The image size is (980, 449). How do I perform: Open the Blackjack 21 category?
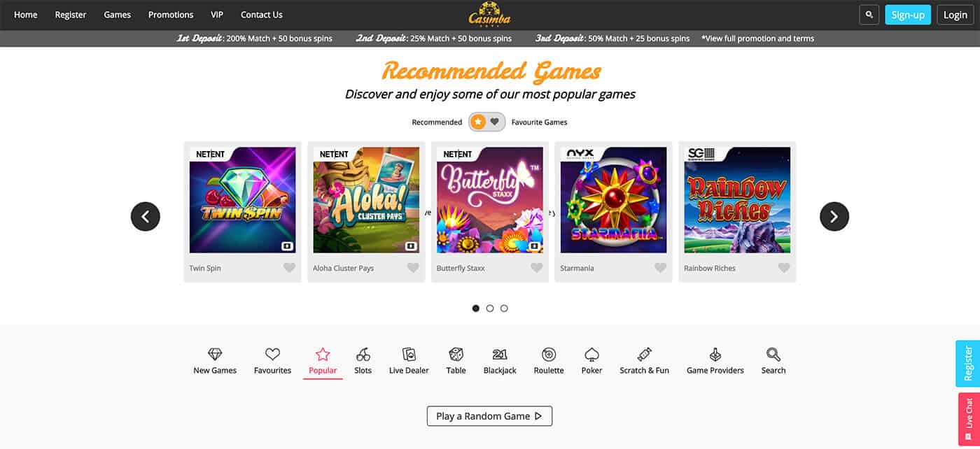click(x=500, y=355)
